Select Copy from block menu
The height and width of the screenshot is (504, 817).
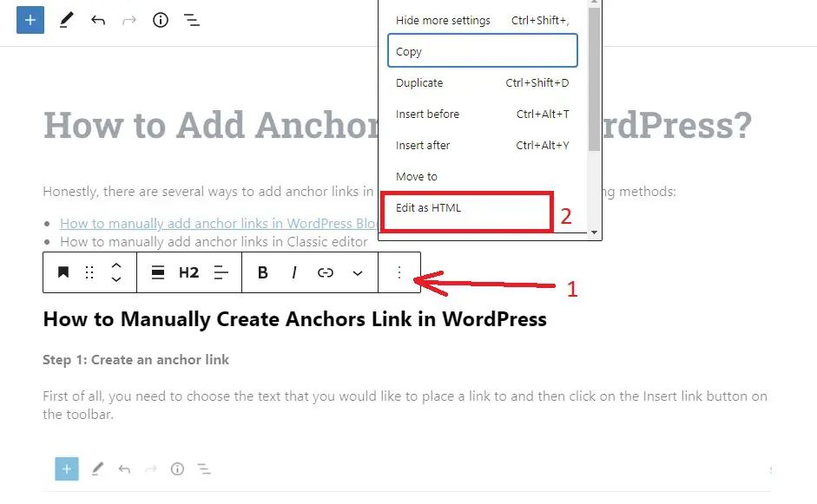coord(483,50)
